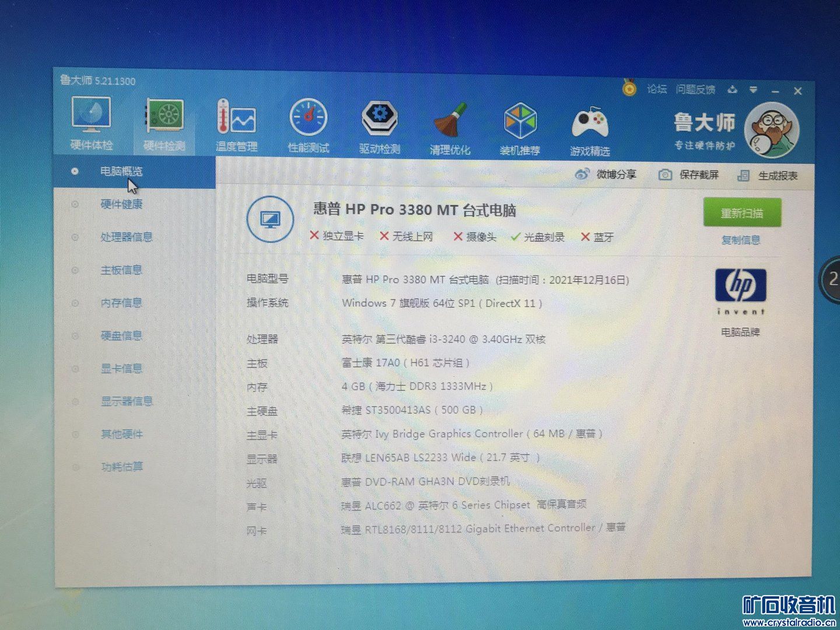
Task: Open 硬盘信息 in the sidebar
Action: click(121, 335)
